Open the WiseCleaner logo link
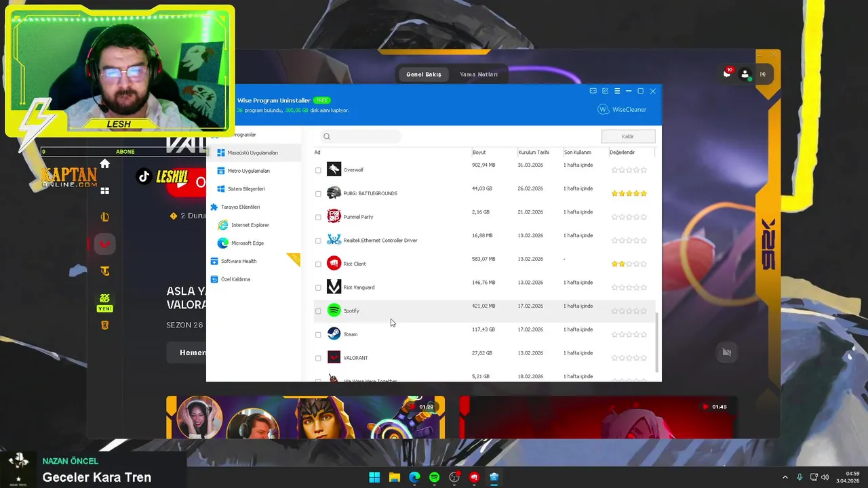 (622, 109)
